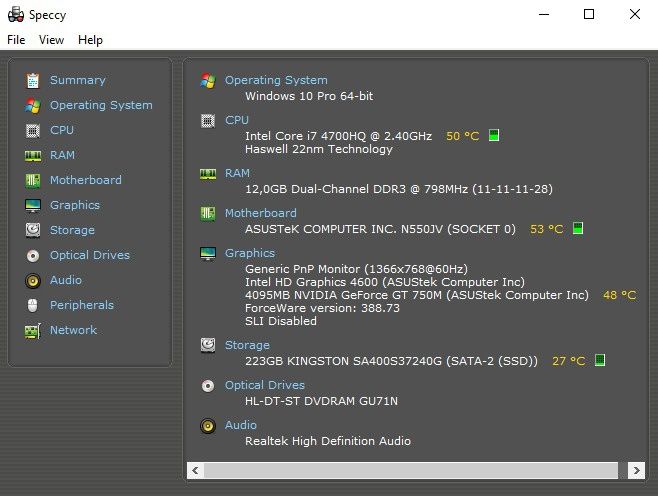658x496 pixels.
Task: Open Audio section from sidebar
Action: point(66,280)
